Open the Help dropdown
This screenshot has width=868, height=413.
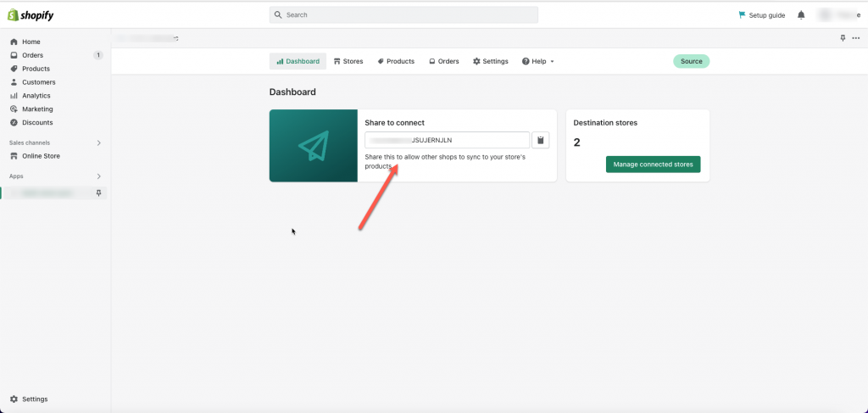[537, 61]
